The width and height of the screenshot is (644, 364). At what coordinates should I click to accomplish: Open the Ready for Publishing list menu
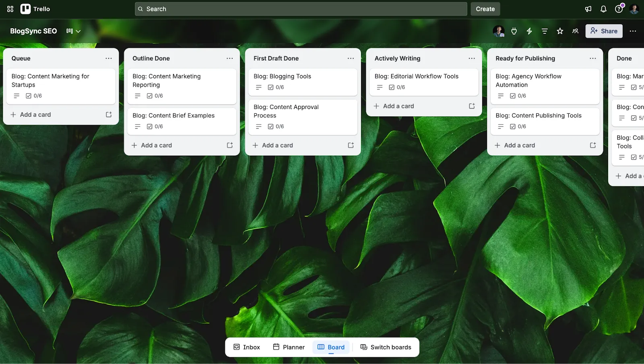pos(592,58)
